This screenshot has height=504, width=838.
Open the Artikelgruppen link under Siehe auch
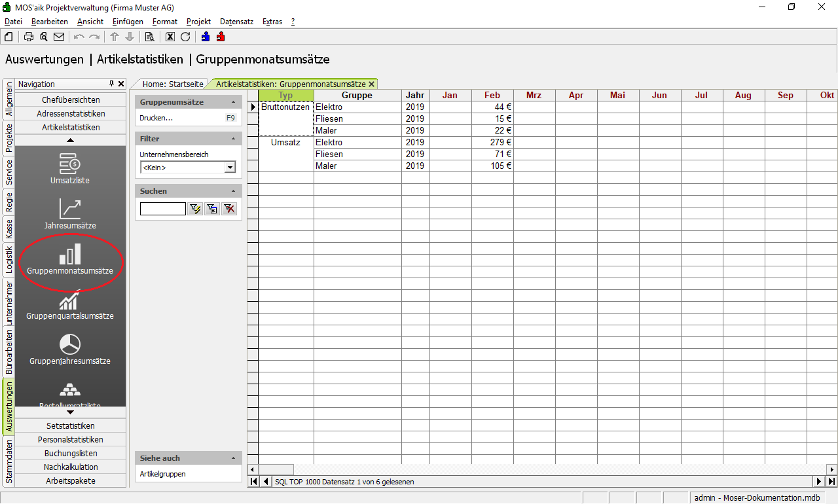pos(163,474)
